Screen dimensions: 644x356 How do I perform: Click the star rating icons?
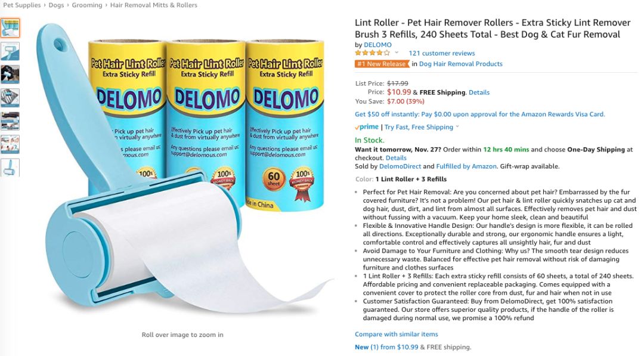[x=373, y=53]
